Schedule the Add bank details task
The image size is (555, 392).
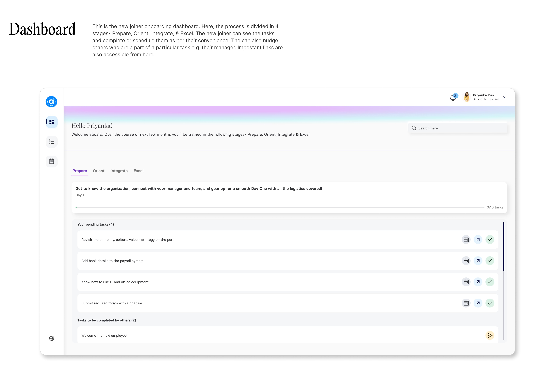466,261
